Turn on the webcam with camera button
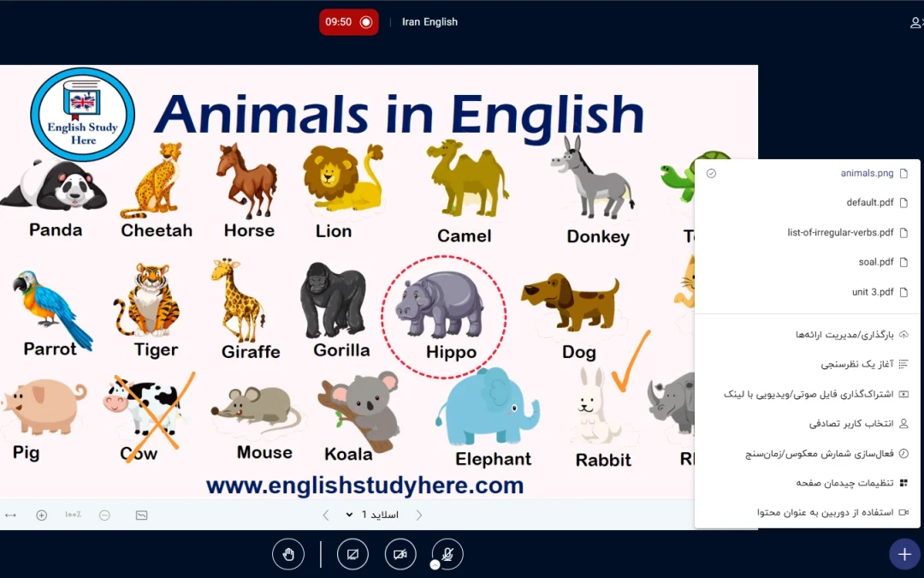Viewport: 924px width, 578px height. tap(400, 554)
